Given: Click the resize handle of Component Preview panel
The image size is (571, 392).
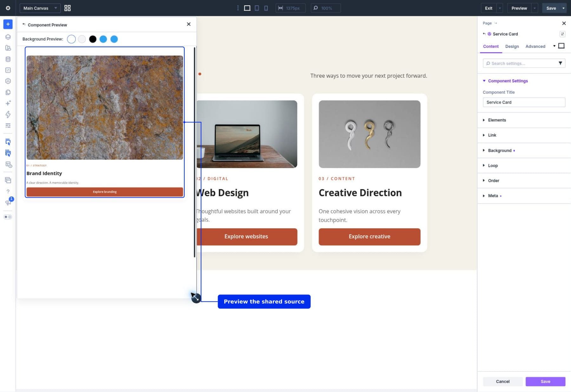Looking at the screenshot, I should (x=196, y=298).
